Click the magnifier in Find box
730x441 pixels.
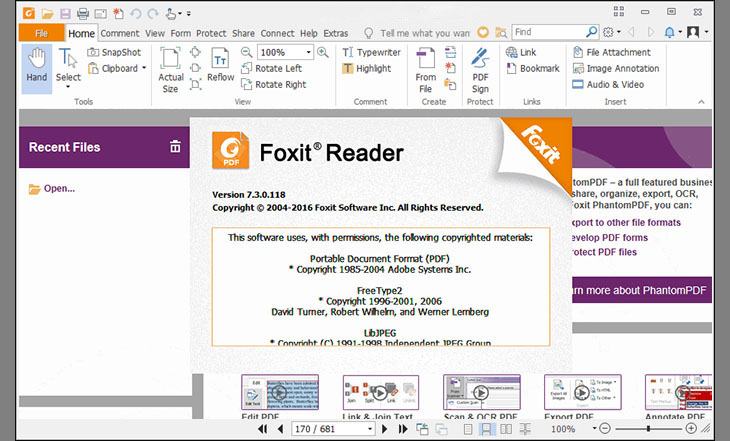coord(591,32)
